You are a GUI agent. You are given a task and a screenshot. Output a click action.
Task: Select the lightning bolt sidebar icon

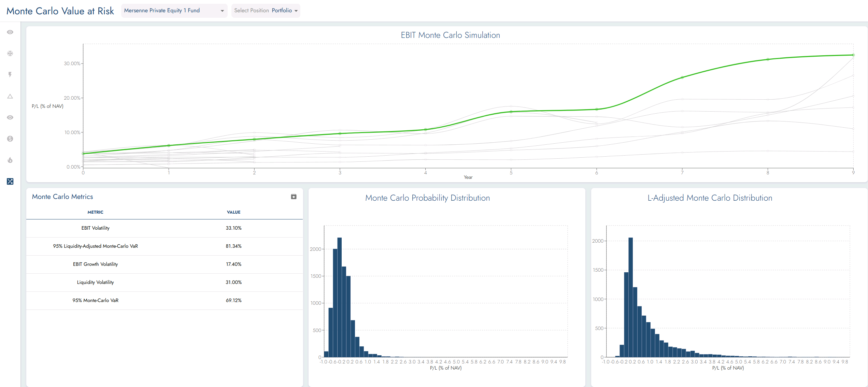[x=10, y=75]
